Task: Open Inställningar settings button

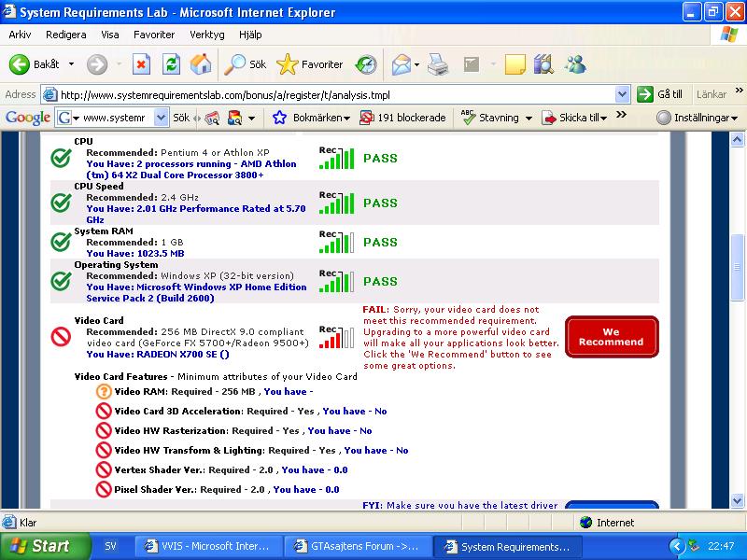Action: click(x=697, y=118)
